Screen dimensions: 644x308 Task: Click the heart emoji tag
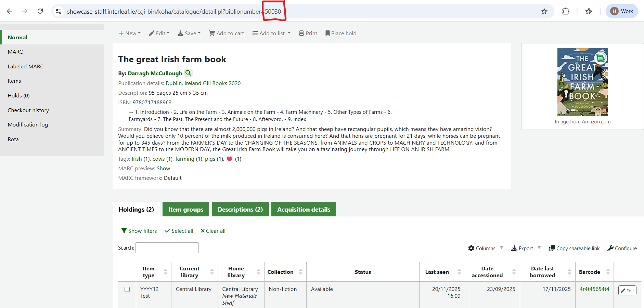coord(230,159)
